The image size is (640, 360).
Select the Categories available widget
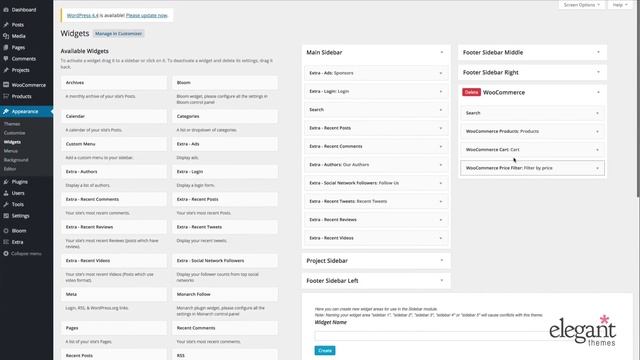(x=224, y=116)
